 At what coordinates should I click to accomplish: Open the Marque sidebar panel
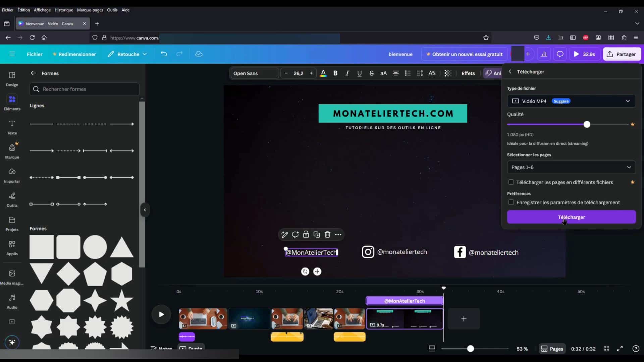tap(12, 151)
